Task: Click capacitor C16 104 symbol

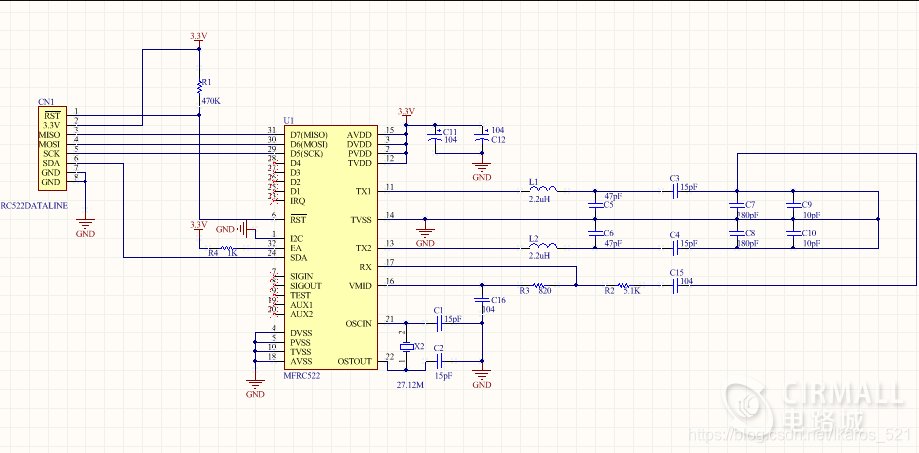Action: coord(482,299)
